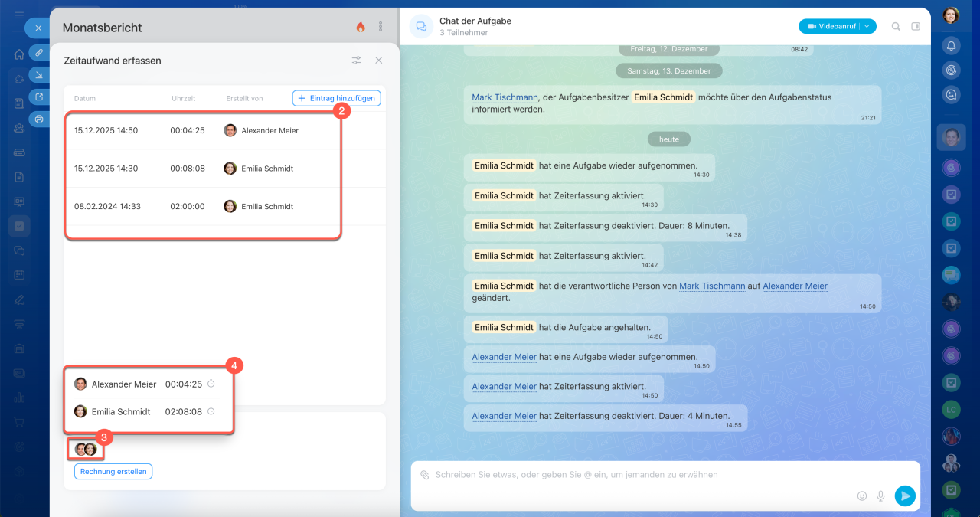Go to home icon in left sidebar
This screenshot has width=980, height=517.
click(19, 54)
